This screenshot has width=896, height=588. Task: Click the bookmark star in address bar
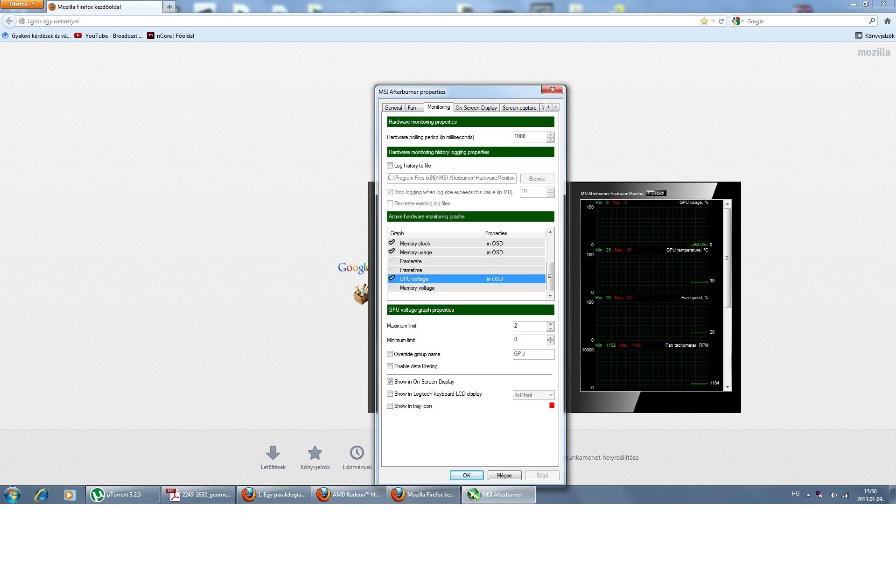coord(704,21)
